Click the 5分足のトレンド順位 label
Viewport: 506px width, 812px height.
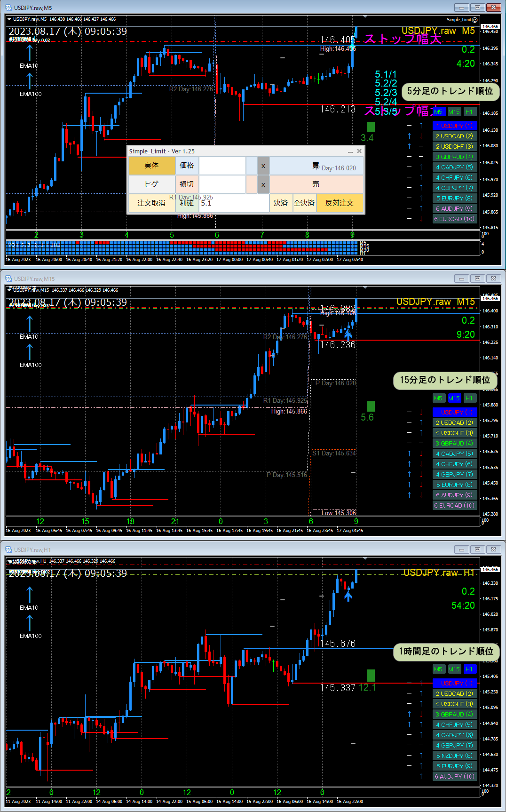450,91
